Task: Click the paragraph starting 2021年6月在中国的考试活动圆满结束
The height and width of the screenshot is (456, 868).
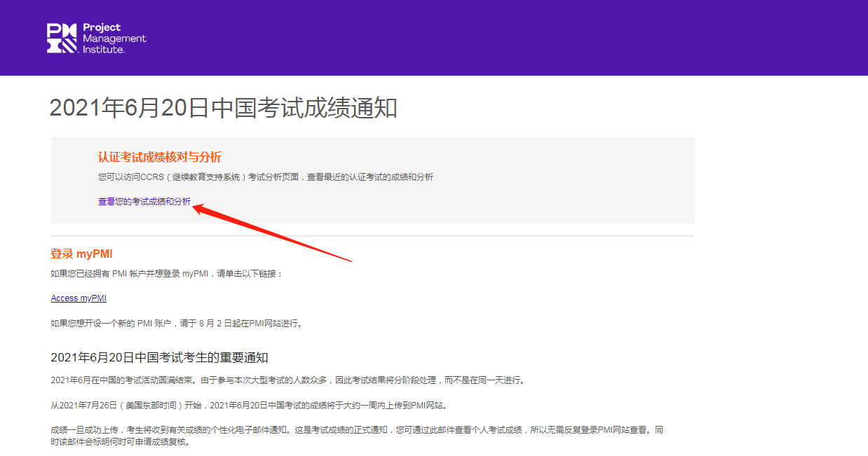Action: click(287, 380)
